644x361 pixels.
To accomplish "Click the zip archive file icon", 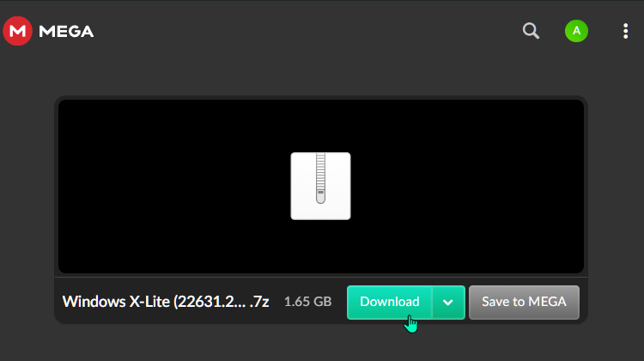I will point(320,186).
